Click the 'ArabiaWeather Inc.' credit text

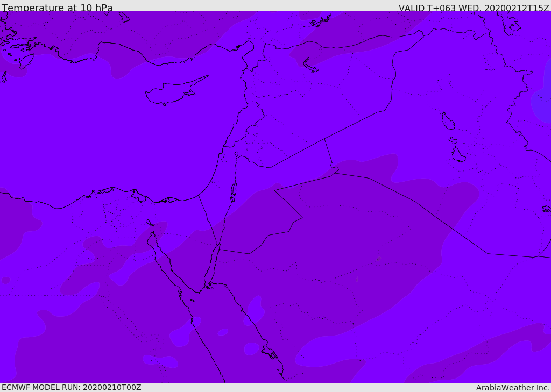pos(513,388)
